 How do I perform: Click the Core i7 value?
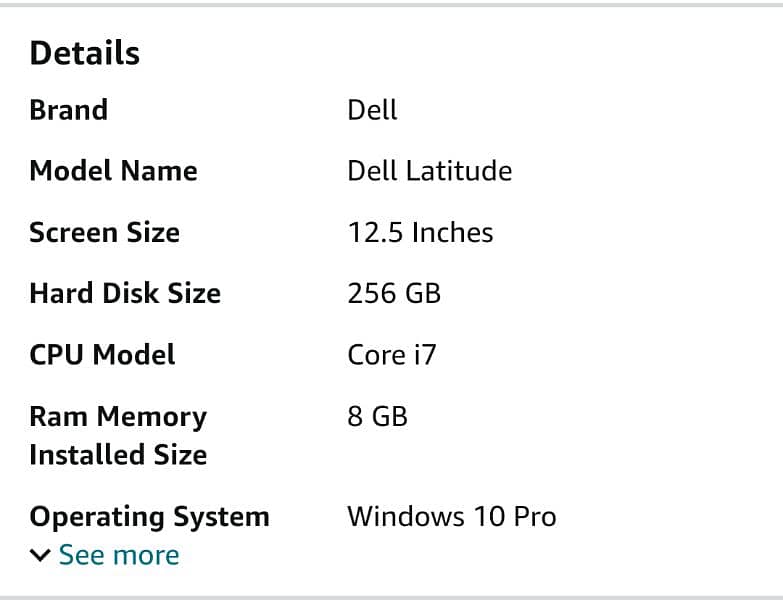391,354
